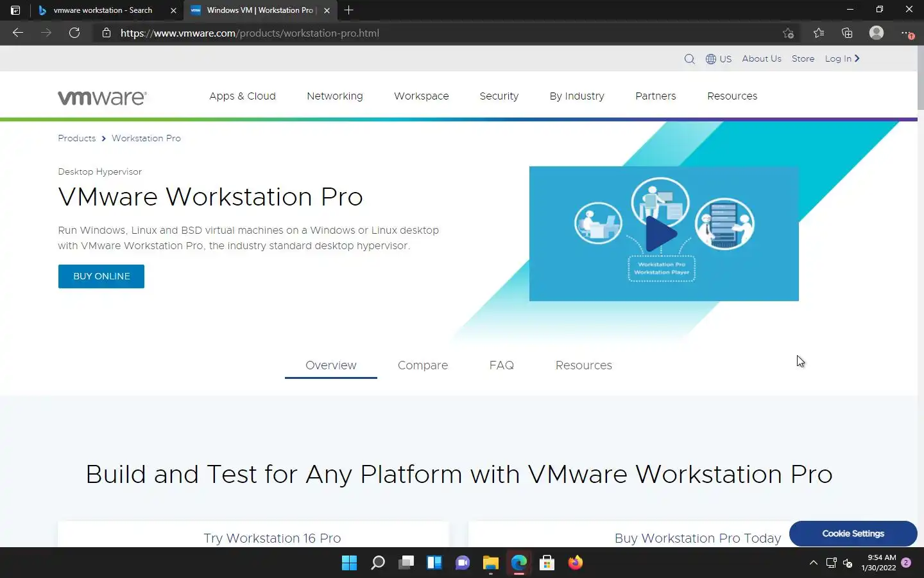Click the muted volume icon in the system tray
The width and height of the screenshot is (924, 578).
tap(848, 563)
